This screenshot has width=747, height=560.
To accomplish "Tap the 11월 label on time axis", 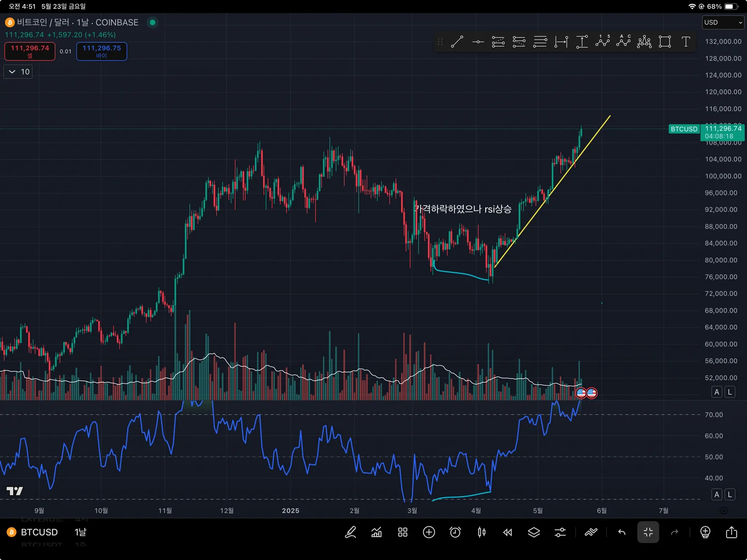I will click(x=165, y=511).
